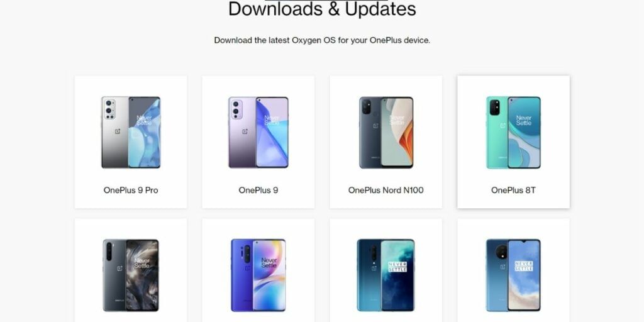Screen dimensions: 644x322
Task: Click the OnePlus 9 Pro text label
Action: pos(131,190)
